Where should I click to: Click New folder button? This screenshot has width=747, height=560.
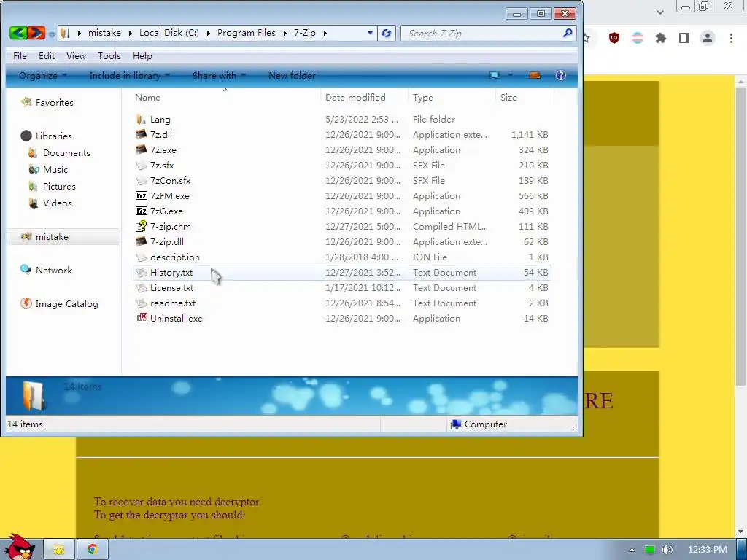coord(292,75)
